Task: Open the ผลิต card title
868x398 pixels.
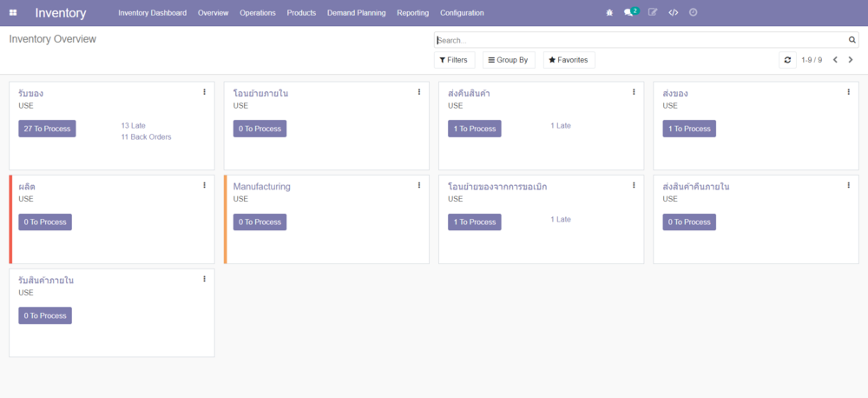Action: (x=27, y=187)
